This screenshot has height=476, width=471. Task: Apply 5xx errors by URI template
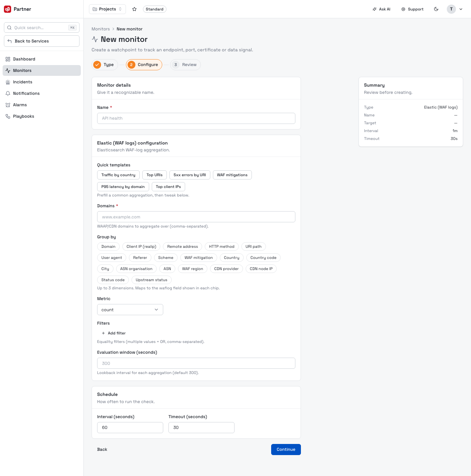(190, 175)
